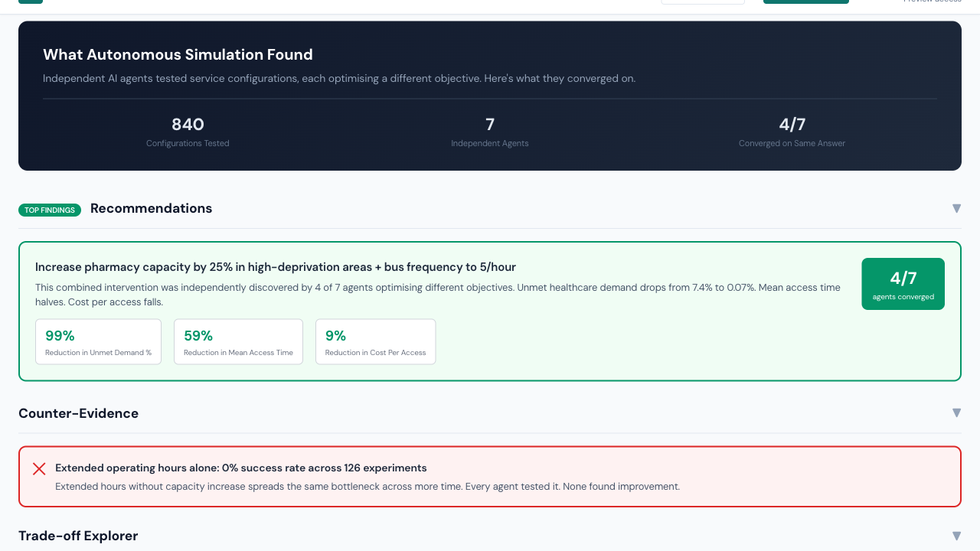Viewport: 980px width, 551px height.
Task: Click the Counter-Evidence heading
Action: point(78,413)
